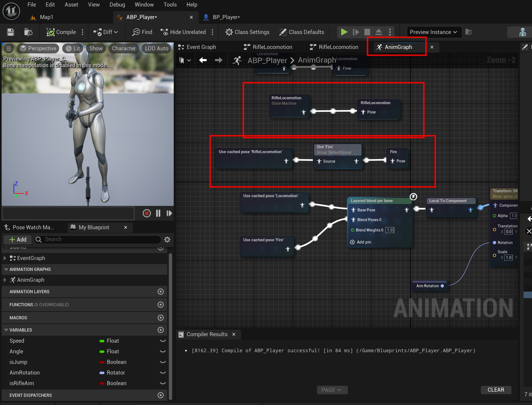This screenshot has width=532, height=405.
Task: Step forward the preview animation
Action: pos(169,213)
